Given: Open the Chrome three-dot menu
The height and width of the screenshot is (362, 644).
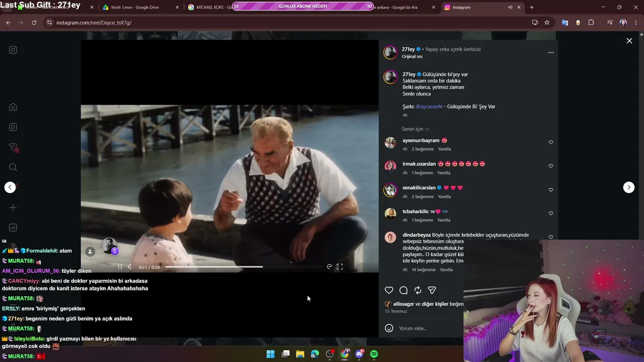Looking at the screenshot, I should 636,23.
